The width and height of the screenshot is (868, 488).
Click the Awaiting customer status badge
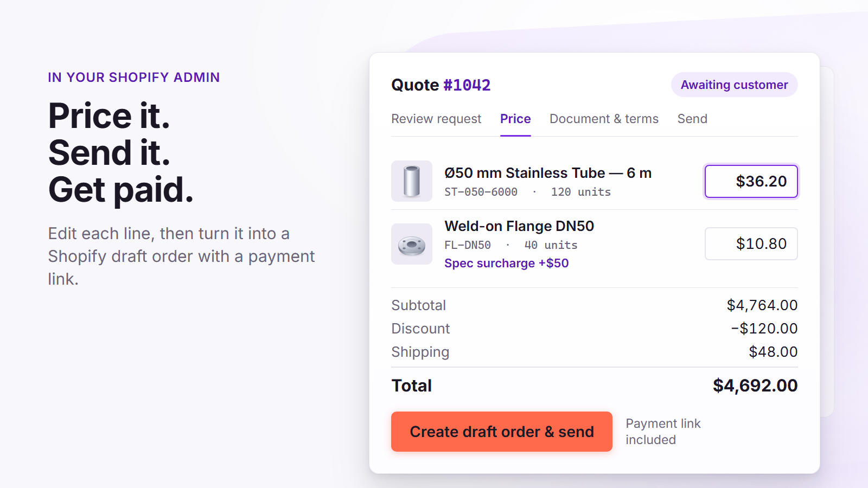coord(734,85)
